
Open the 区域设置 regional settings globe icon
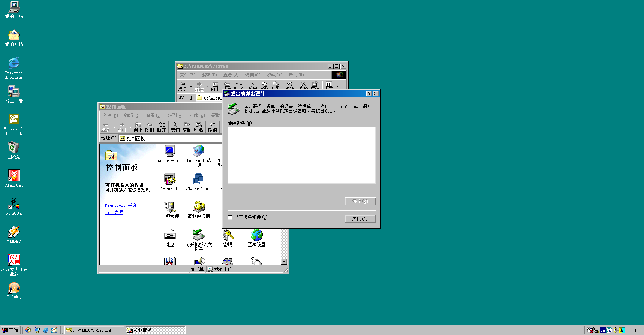256,235
